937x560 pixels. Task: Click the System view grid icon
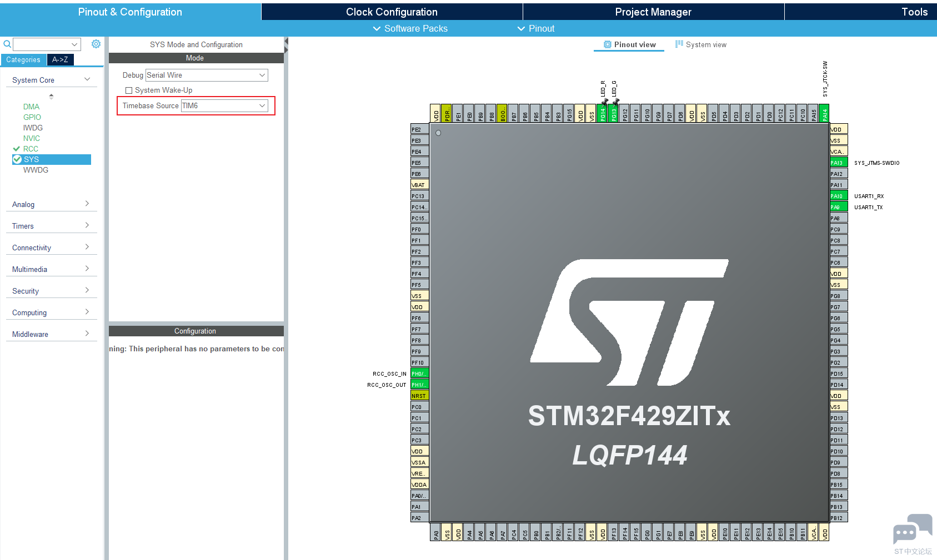[679, 44]
